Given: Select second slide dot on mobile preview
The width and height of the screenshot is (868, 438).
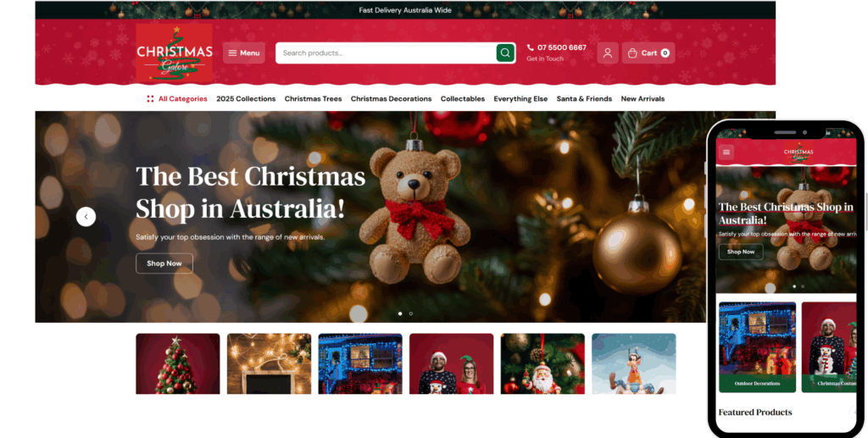Looking at the screenshot, I should (x=803, y=286).
